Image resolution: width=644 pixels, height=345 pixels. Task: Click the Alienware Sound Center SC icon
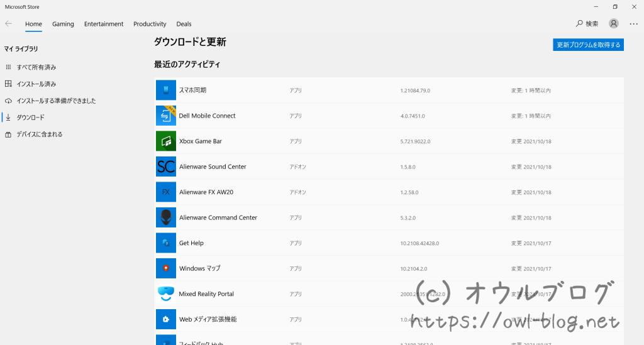tap(166, 167)
